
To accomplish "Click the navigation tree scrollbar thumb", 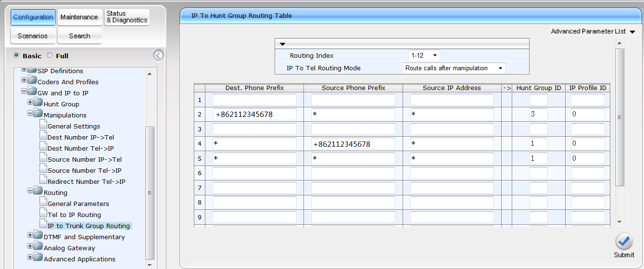I will 150,192.
